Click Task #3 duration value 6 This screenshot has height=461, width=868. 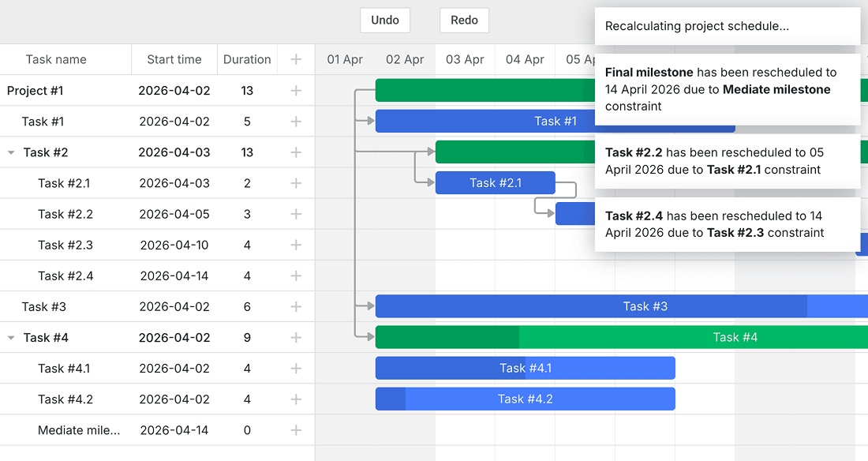point(247,306)
